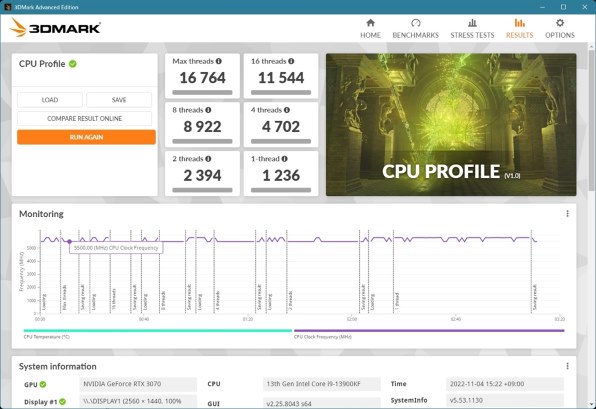Switch to the BENCHMARKS tab label
This screenshot has height=409, width=596.
pos(415,35)
